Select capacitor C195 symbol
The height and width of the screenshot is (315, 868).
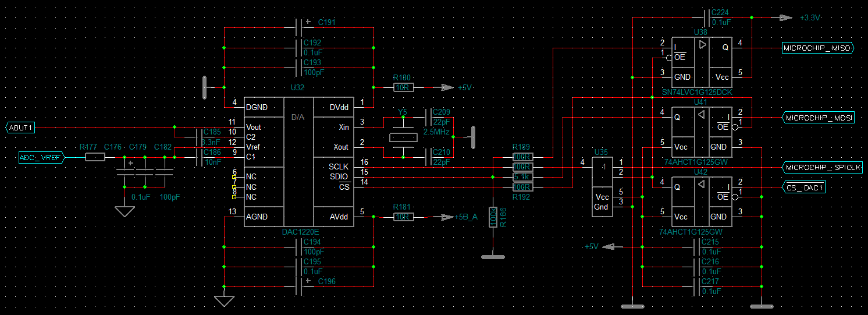coord(300,267)
